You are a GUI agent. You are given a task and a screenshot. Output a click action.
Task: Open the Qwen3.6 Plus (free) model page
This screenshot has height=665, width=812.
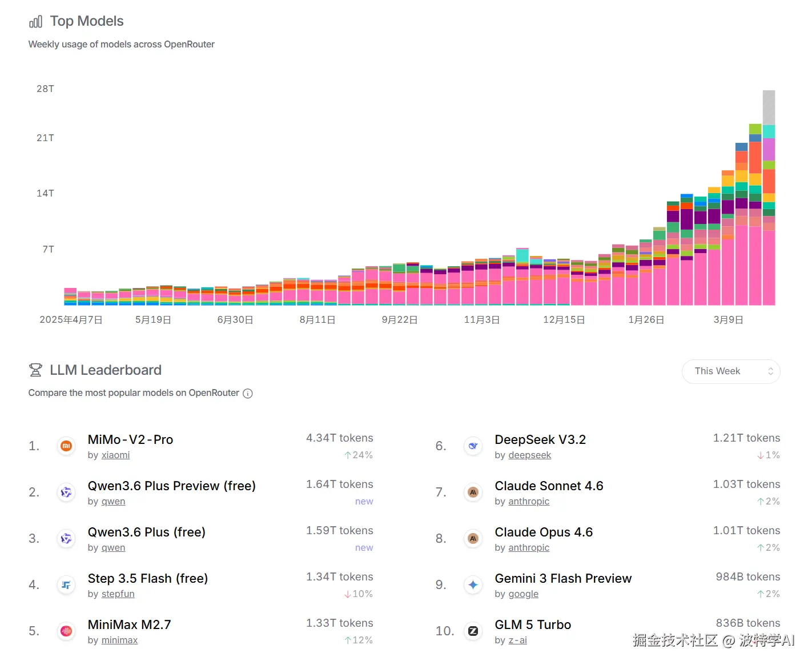click(x=147, y=532)
